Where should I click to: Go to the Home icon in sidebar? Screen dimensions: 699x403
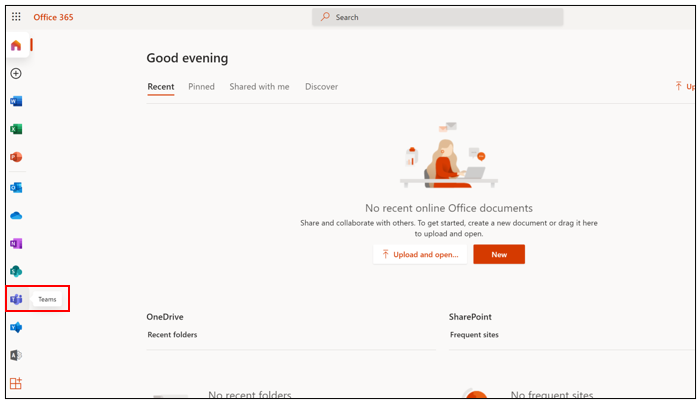(16, 45)
